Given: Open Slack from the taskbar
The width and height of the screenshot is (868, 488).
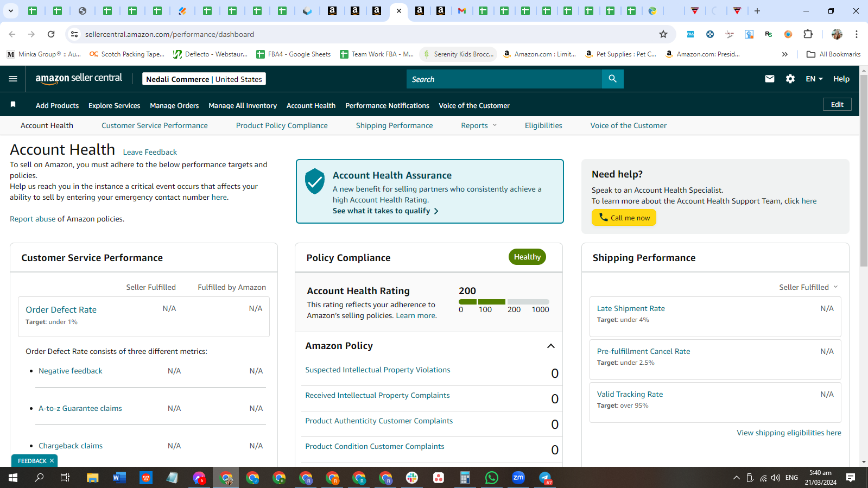Looking at the screenshot, I should point(412,478).
